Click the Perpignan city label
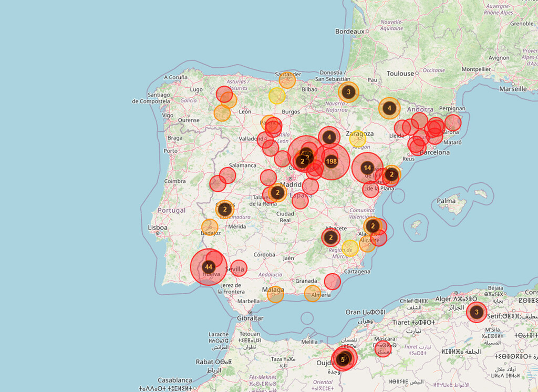Image resolution: width=538 pixels, height=392 pixels. (x=452, y=108)
